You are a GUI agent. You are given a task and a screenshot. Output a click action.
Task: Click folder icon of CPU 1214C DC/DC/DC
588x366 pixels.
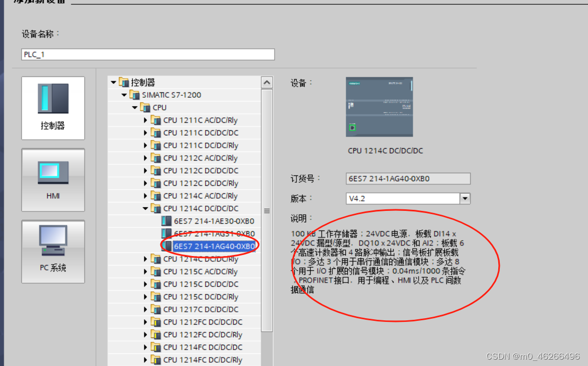(156, 208)
